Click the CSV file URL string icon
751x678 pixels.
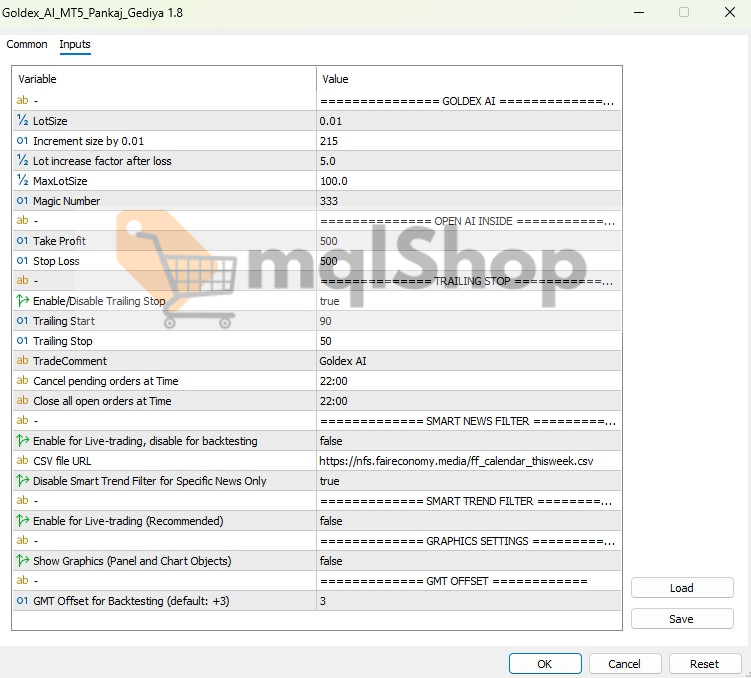[22, 461]
